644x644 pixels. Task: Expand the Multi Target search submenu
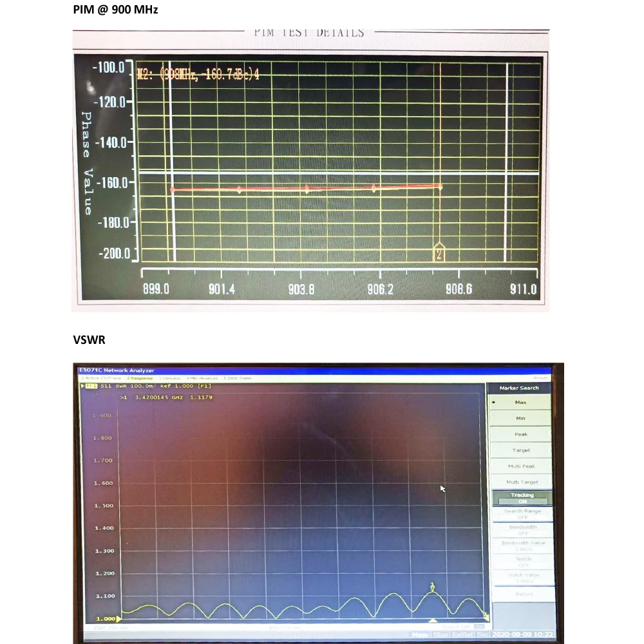tap(521, 482)
